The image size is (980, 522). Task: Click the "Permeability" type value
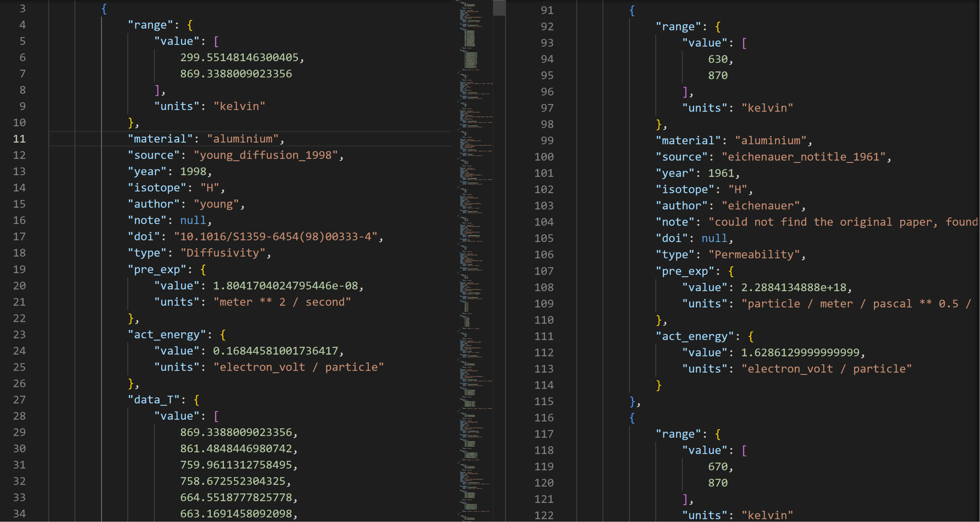coord(754,255)
